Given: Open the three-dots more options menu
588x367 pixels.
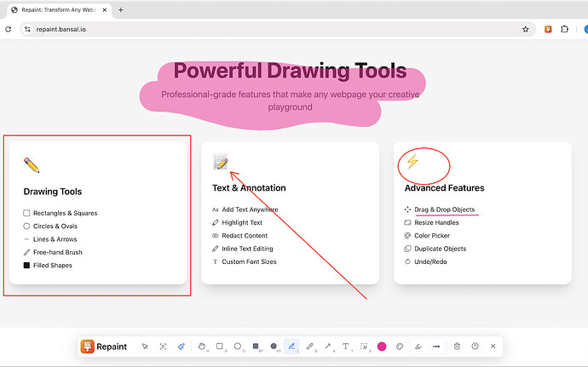Looking at the screenshot, I should [436, 347].
